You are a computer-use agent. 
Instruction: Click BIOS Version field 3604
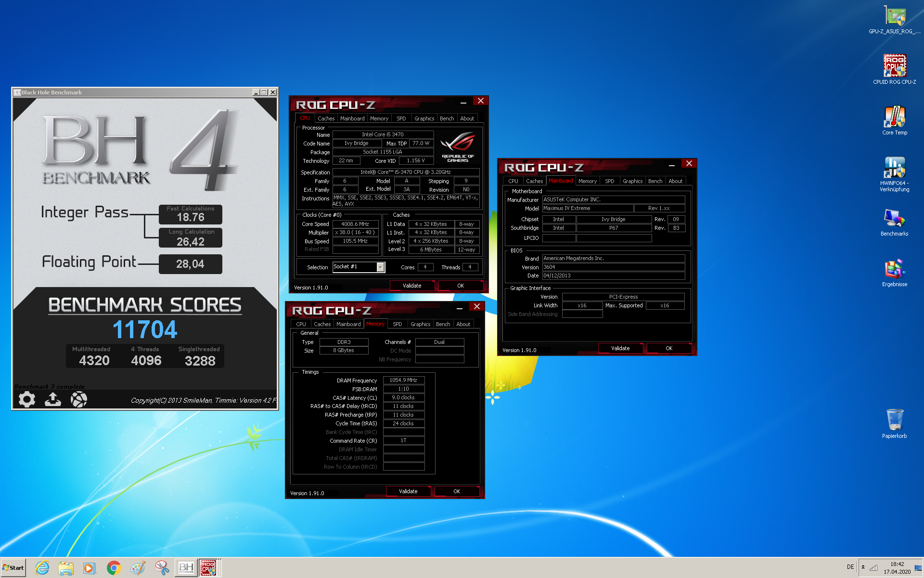point(614,267)
